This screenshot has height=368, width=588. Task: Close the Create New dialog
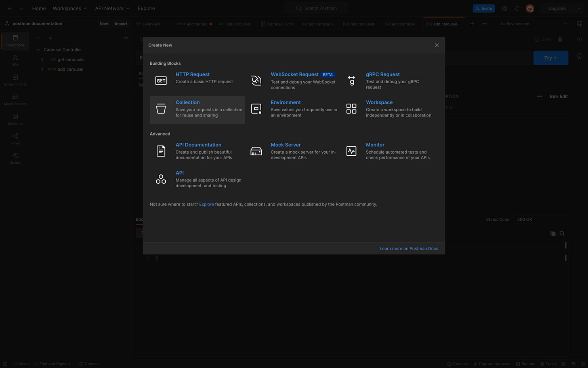[x=437, y=45]
